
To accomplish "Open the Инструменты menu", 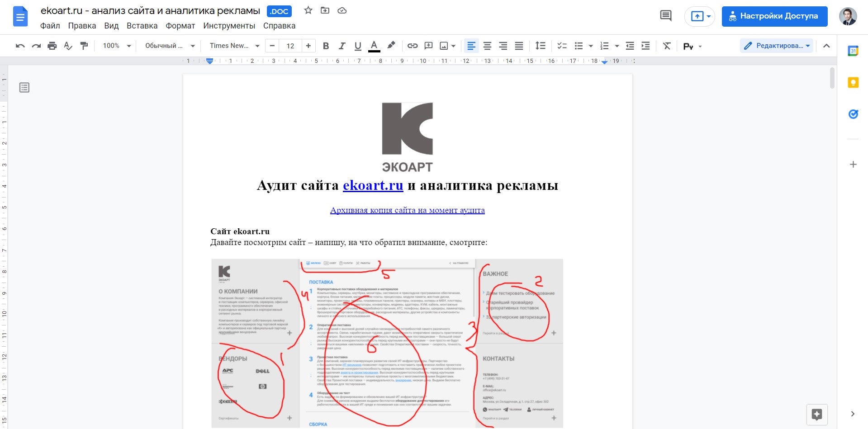I will pos(229,26).
